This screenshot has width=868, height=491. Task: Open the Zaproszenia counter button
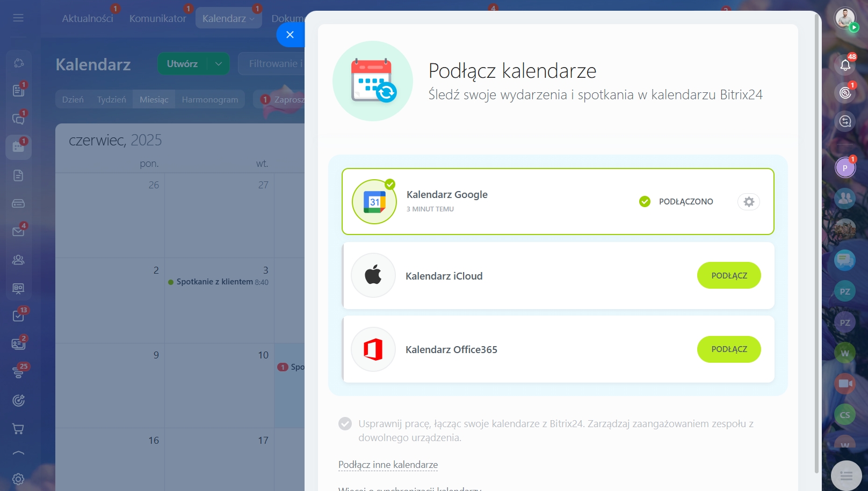(279, 99)
